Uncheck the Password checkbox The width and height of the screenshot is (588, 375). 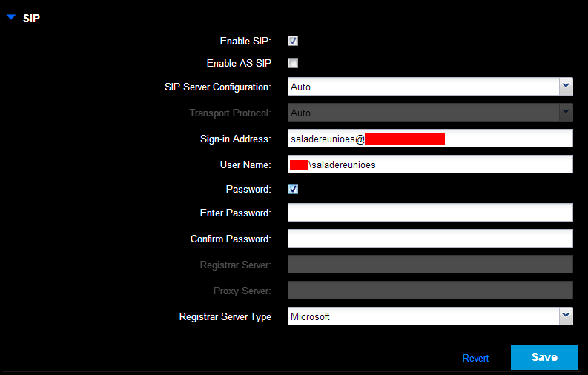[293, 189]
